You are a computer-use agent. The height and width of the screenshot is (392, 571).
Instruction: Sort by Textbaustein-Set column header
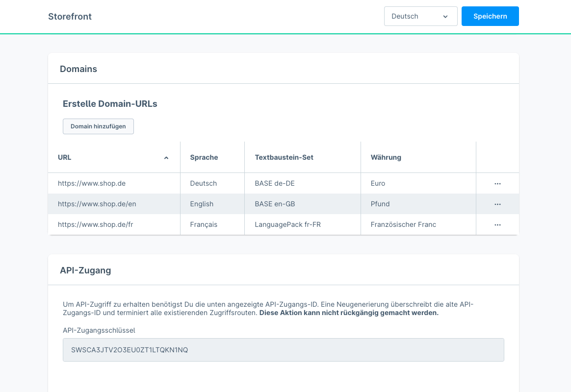(x=284, y=157)
